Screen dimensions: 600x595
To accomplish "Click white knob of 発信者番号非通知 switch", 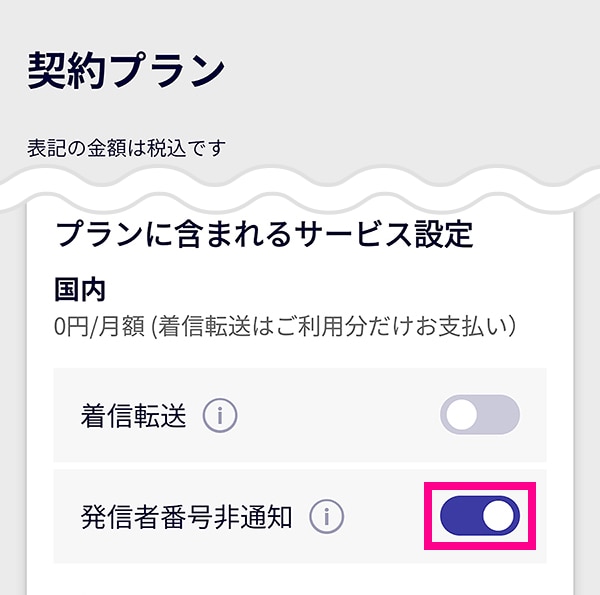I will pos(498,516).
